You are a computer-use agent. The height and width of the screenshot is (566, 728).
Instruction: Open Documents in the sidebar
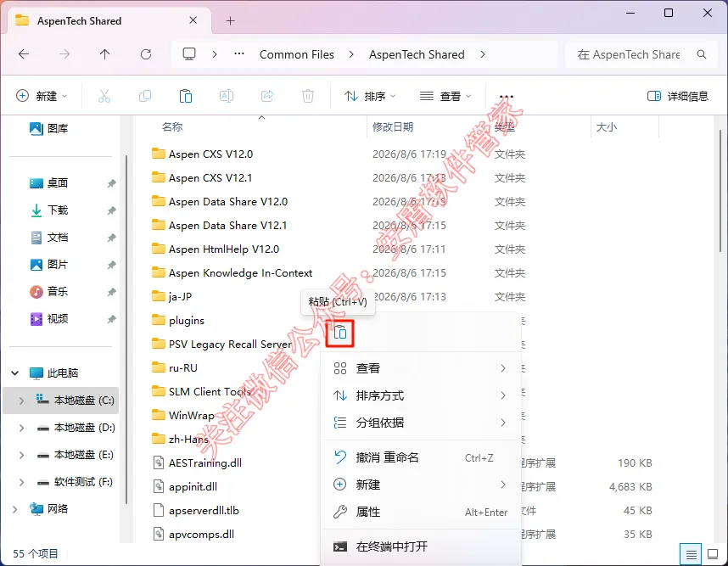point(48,238)
